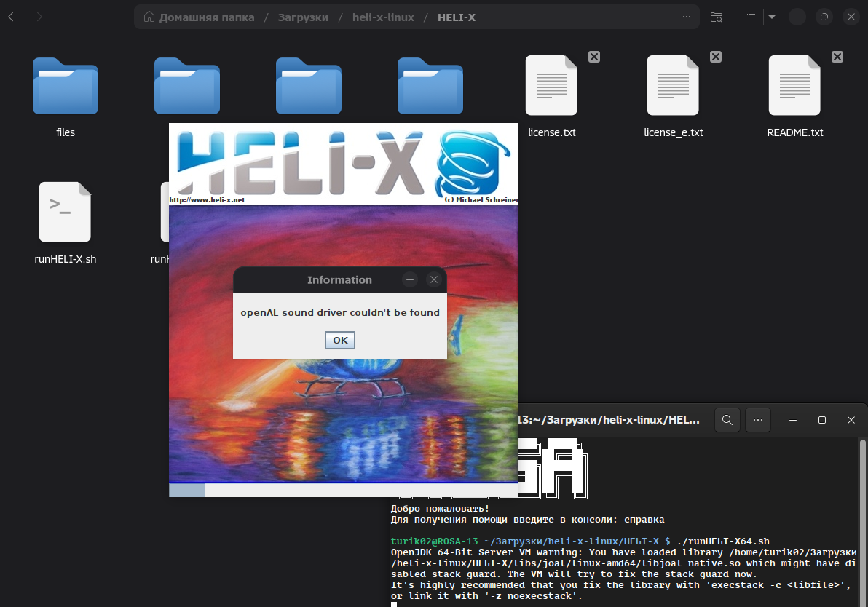The width and height of the screenshot is (868, 607).
Task: Click the ./runHELI-X64.sh command in terminal
Action: (x=723, y=541)
